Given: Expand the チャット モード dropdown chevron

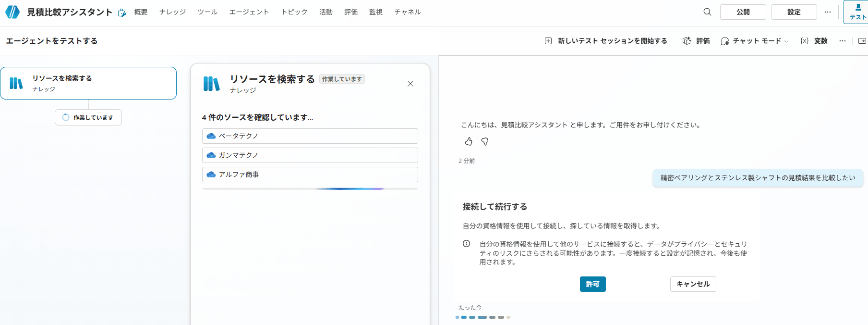Looking at the screenshot, I should pos(786,41).
